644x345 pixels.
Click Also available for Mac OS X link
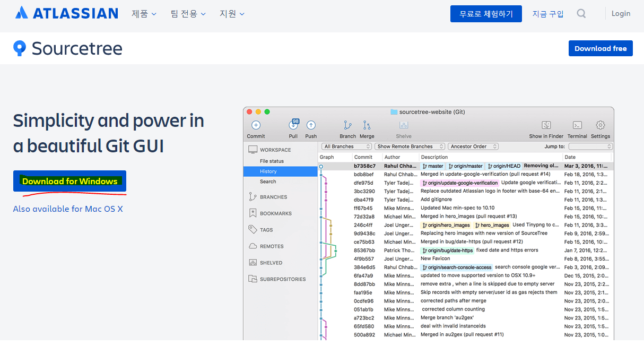[x=68, y=209]
